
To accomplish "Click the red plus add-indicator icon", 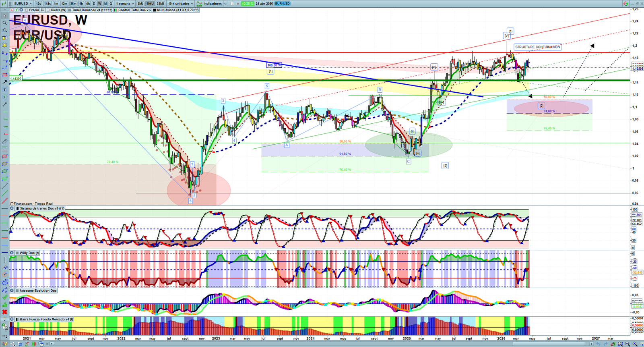I will pos(12,10).
